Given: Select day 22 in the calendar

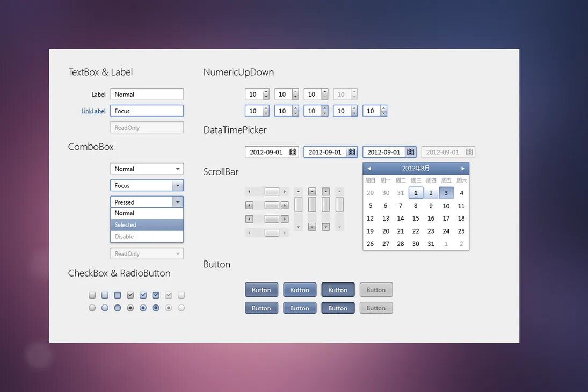Looking at the screenshot, I should click(x=416, y=231).
